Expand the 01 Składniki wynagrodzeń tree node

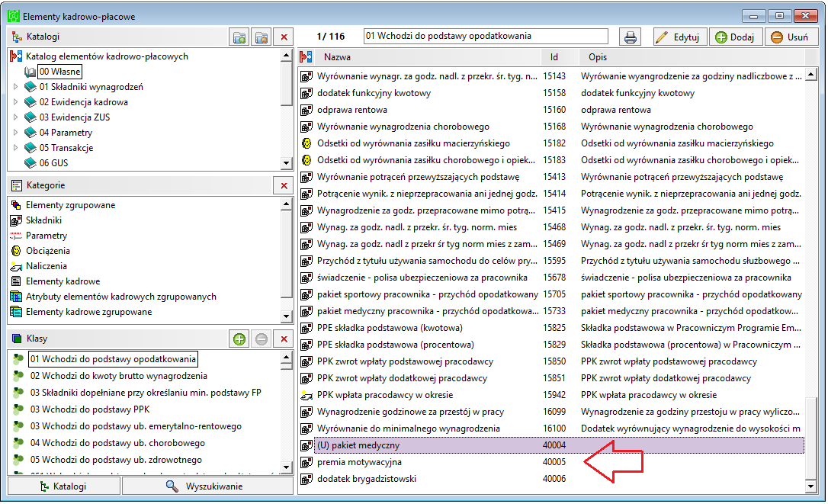point(15,87)
